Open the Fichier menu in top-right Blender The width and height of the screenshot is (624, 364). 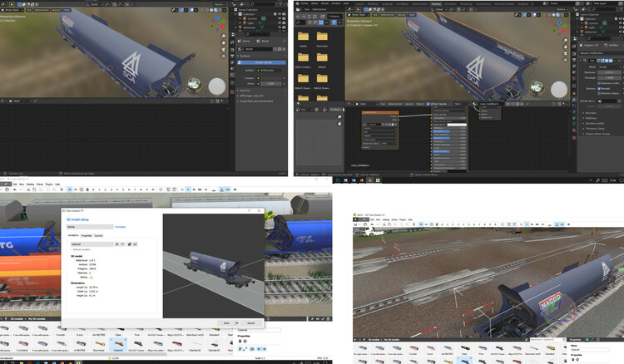pyautogui.click(x=305, y=3)
